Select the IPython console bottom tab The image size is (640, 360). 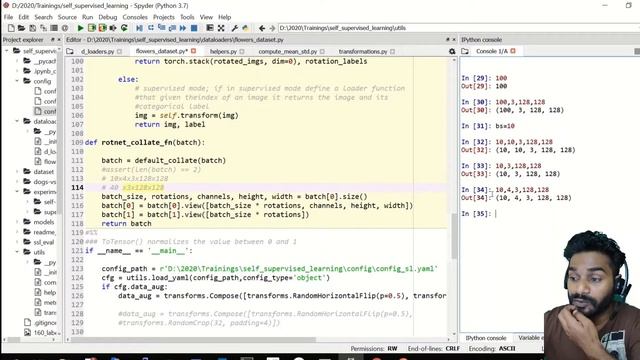(x=486, y=338)
